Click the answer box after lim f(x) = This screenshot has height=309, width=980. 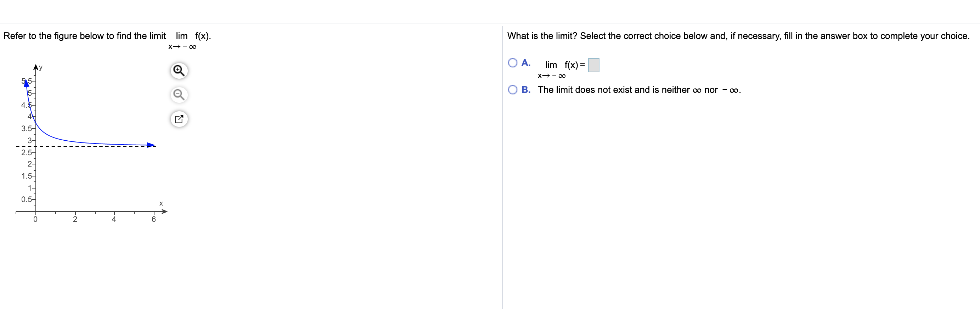[593, 65]
